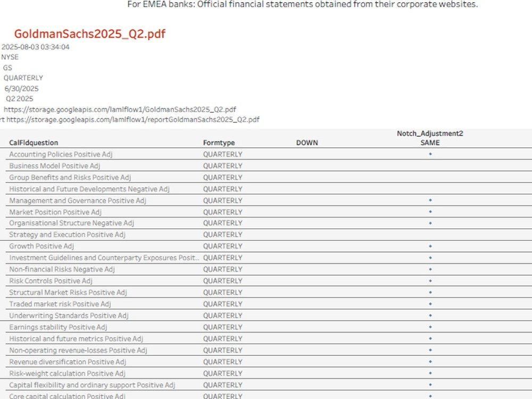Select Non-financial Risks Negative Adj label
The height and width of the screenshot is (399, 532).
[62, 269]
